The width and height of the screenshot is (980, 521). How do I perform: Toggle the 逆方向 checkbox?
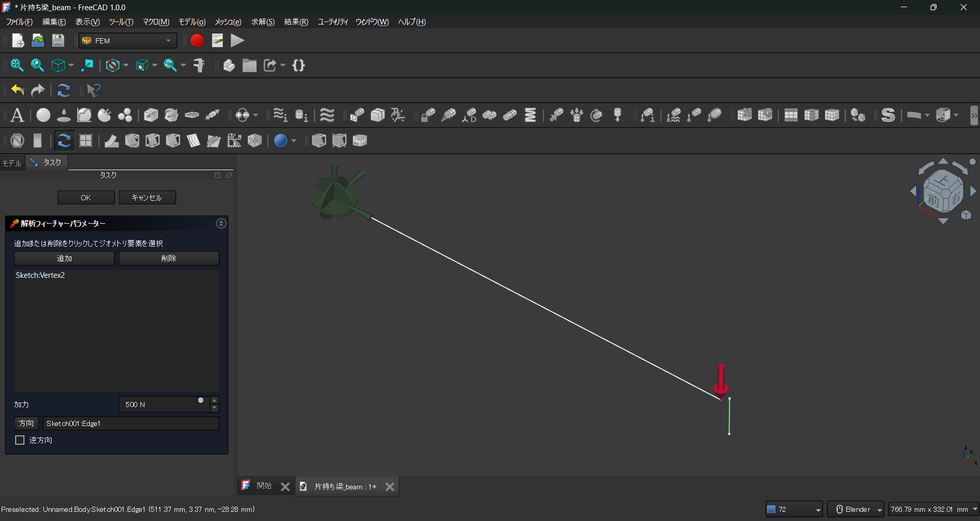point(20,440)
